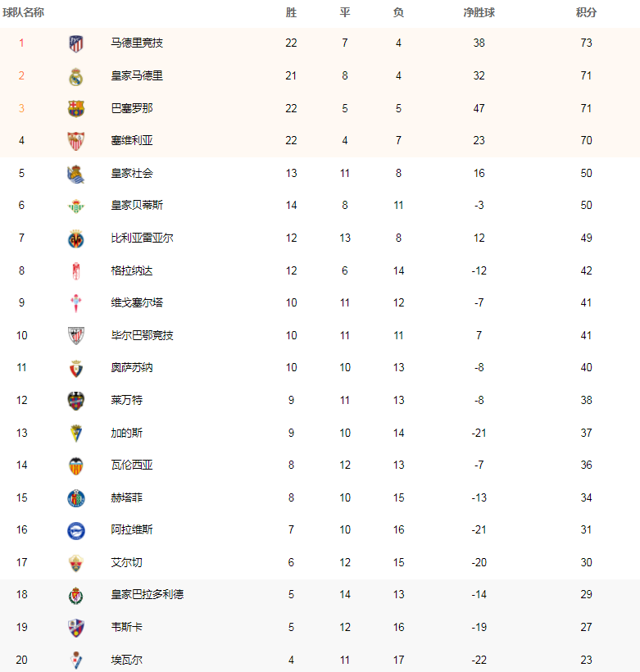Click the Athletic Bilbao striped crest
640x672 pixels.
click(76, 335)
